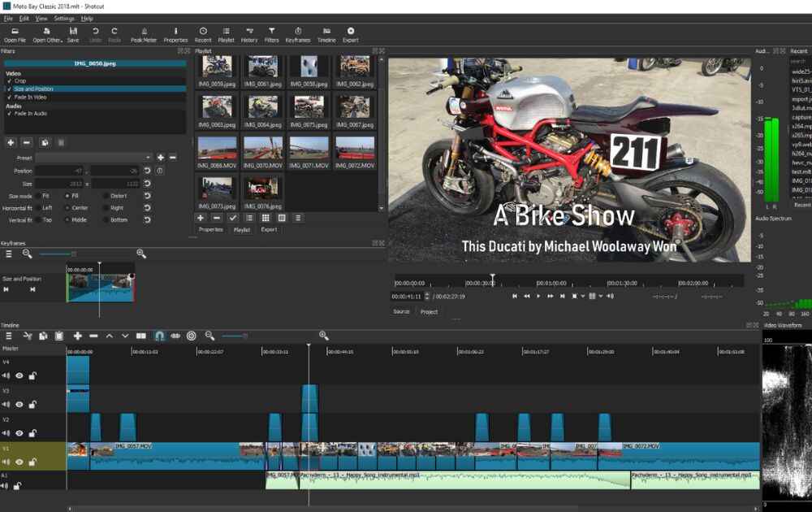The image size is (812, 512).
Task: Append clip to timeline with the plus icon
Action: coord(78,336)
